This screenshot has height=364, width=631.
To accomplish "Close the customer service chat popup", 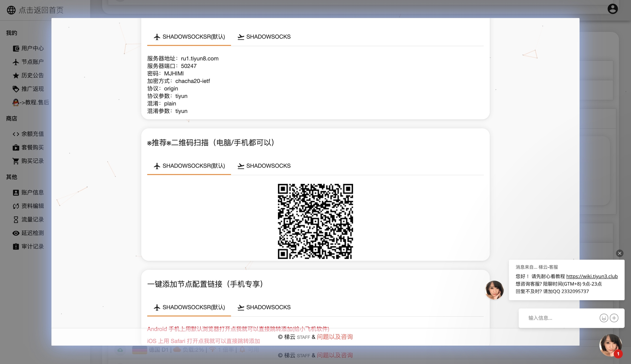I will 619,253.
